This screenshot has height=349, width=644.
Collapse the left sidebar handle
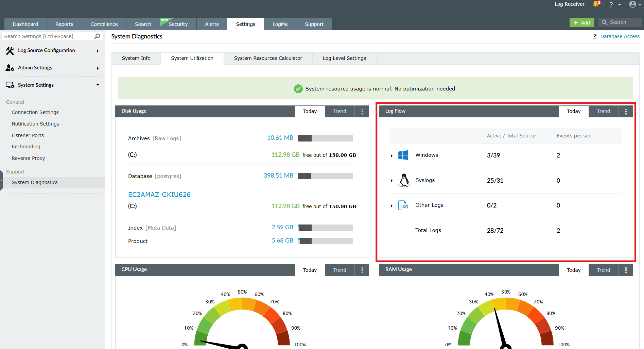pos(1,180)
